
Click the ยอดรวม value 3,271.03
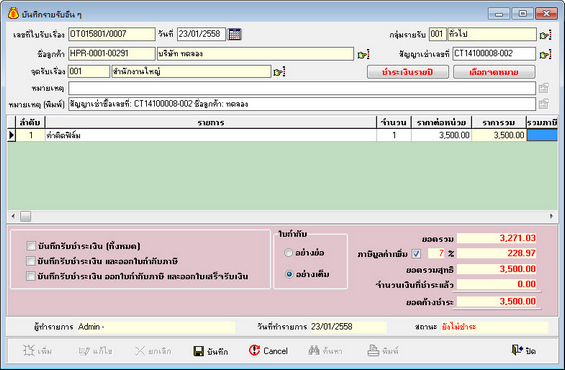tap(497, 238)
